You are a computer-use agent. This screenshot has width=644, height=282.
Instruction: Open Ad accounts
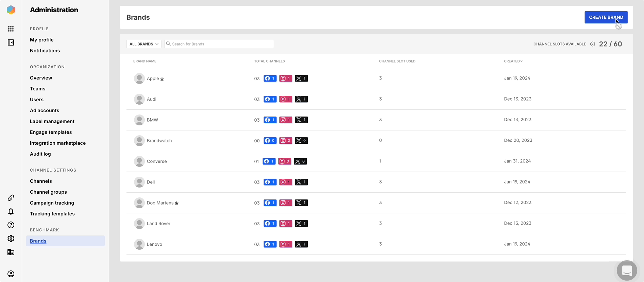pyautogui.click(x=45, y=110)
